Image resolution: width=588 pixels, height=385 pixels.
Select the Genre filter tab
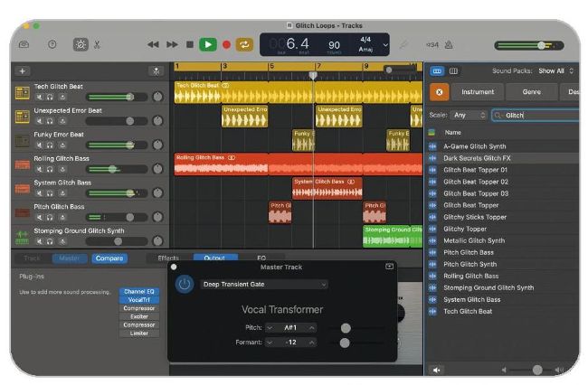531,92
